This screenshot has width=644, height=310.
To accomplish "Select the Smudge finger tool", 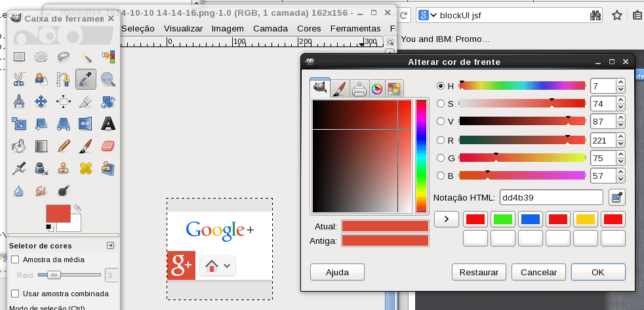I will click(x=41, y=190).
